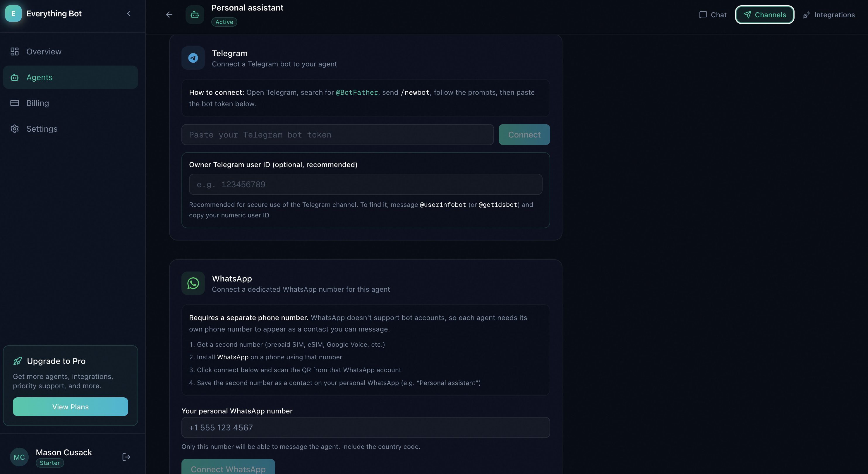Click the View Plans button

pyautogui.click(x=71, y=407)
